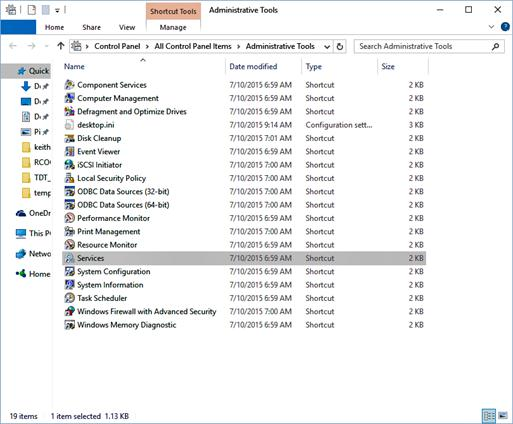The image size is (513, 424).
Task: Click the ODBC Data Sources (32-bit) icon
Action: click(x=69, y=191)
